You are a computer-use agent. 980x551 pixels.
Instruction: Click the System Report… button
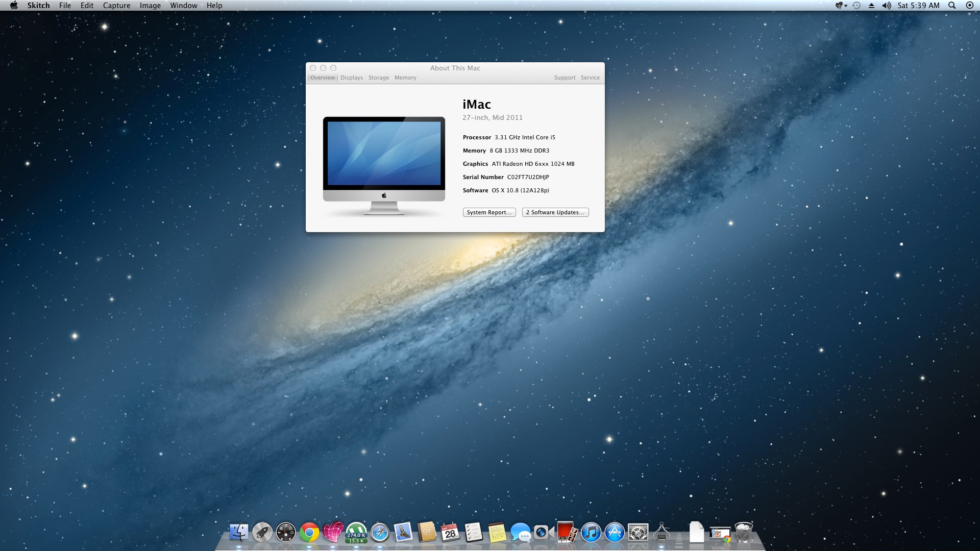(489, 212)
